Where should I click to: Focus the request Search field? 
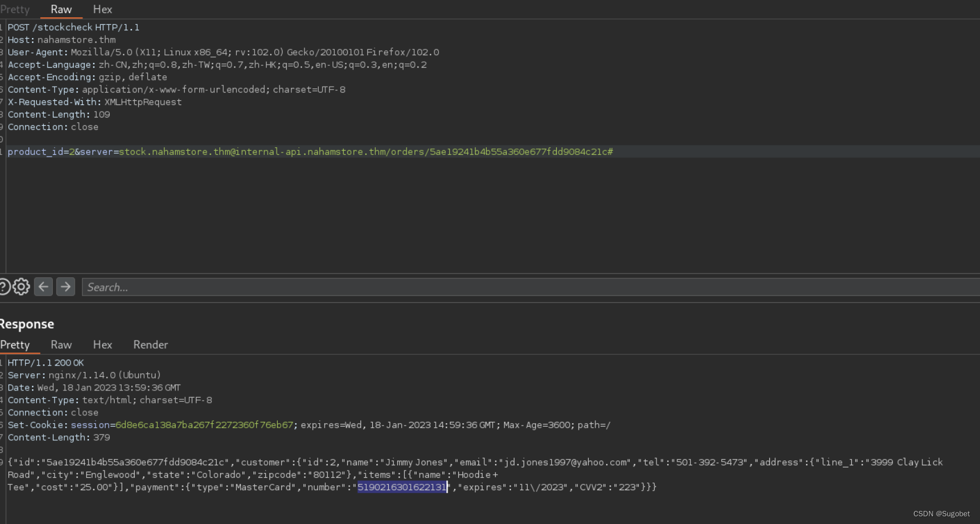[531, 287]
